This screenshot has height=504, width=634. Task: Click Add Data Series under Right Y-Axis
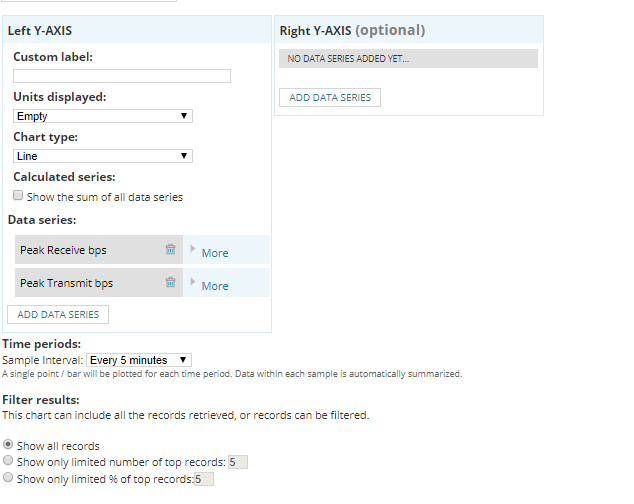click(330, 98)
